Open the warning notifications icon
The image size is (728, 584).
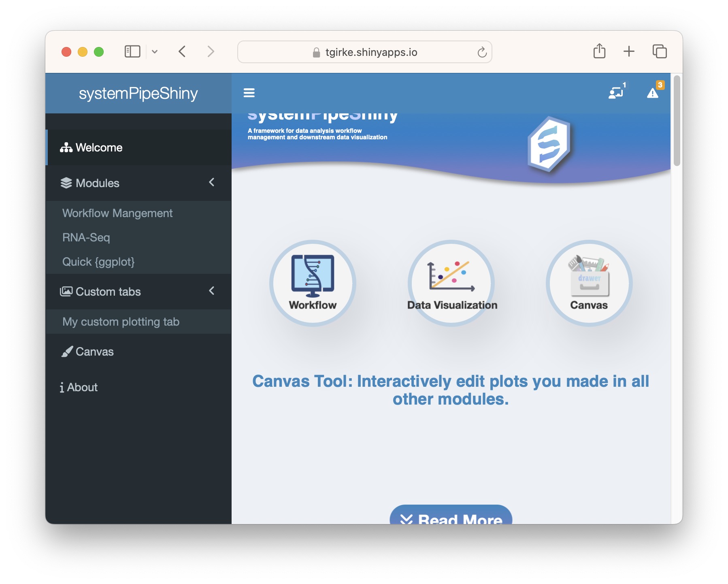tap(653, 93)
